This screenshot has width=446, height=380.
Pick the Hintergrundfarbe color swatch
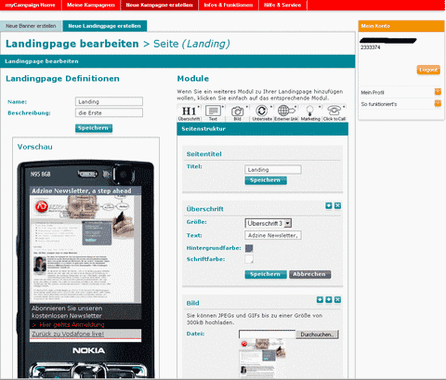pos(249,248)
